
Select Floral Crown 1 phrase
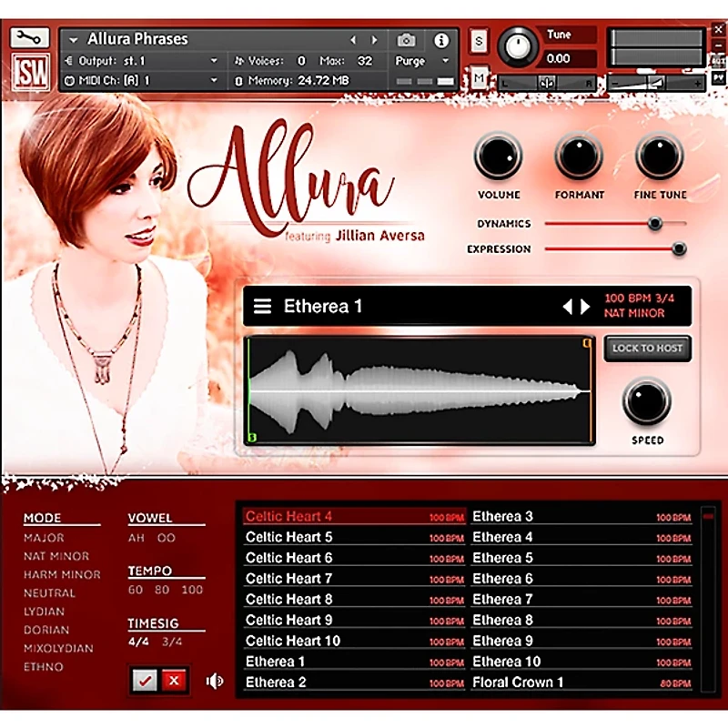pyautogui.click(x=581, y=682)
